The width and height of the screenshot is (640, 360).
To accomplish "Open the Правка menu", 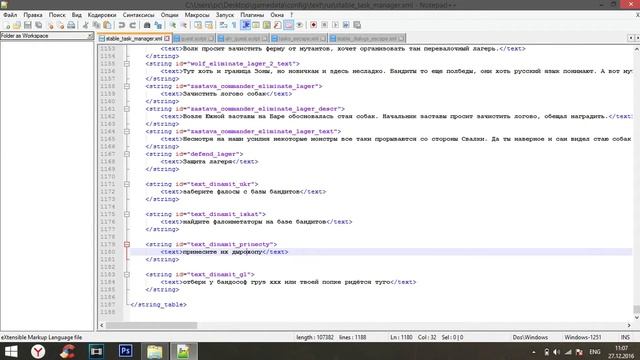I will pyautogui.click(x=33, y=15).
